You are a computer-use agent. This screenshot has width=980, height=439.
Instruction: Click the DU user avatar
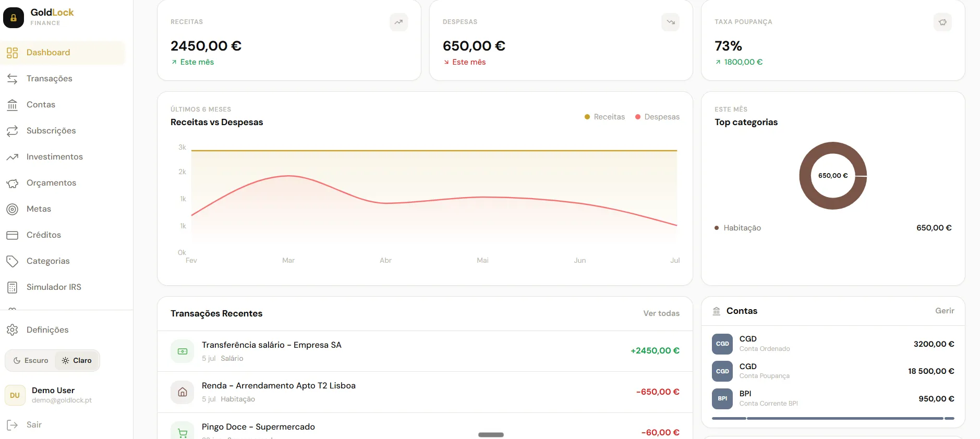pos(15,395)
